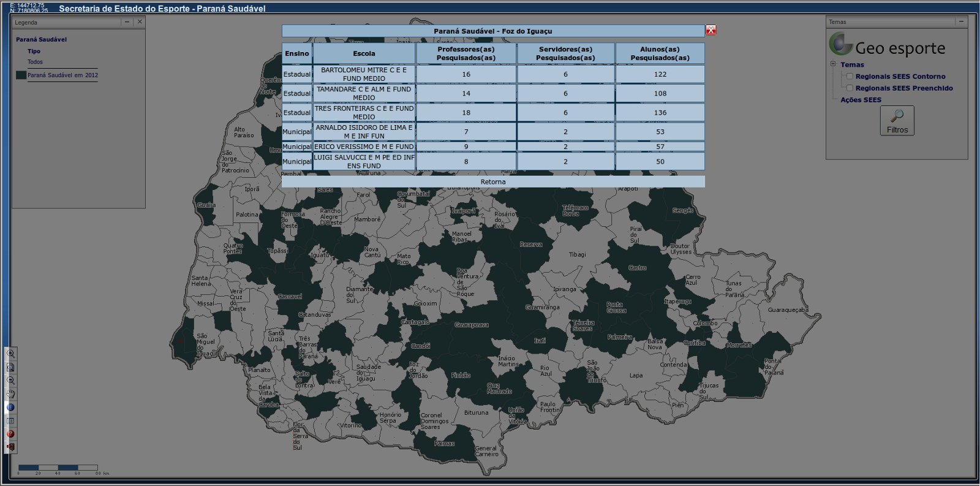Screen dimensions: 980x486
Task: Open the Ações SEES tree item
Action: [861, 100]
